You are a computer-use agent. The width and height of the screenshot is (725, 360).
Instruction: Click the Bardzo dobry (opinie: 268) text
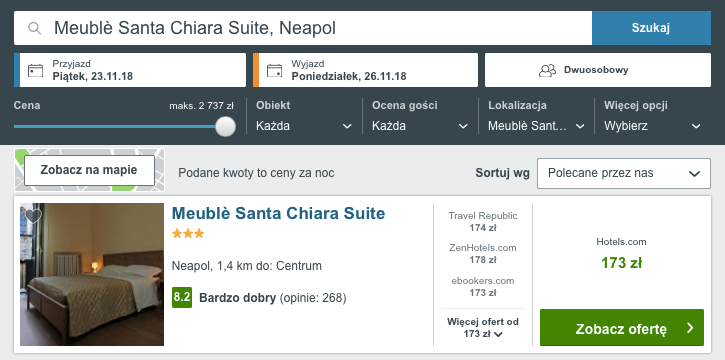click(272, 298)
